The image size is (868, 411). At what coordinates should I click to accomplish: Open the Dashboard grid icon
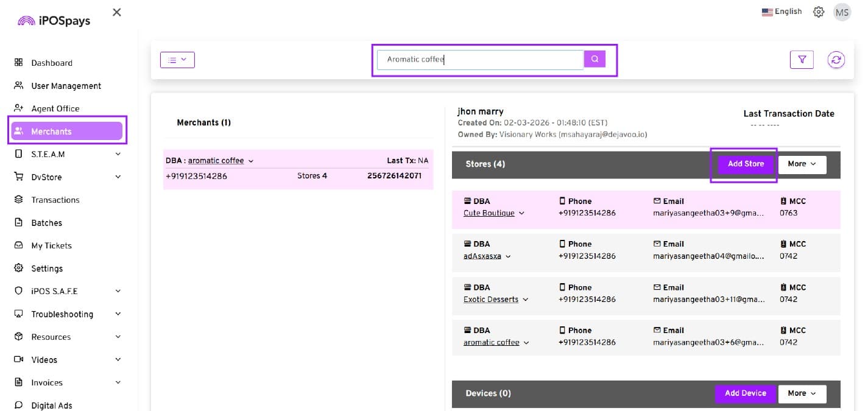[x=19, y=63]
